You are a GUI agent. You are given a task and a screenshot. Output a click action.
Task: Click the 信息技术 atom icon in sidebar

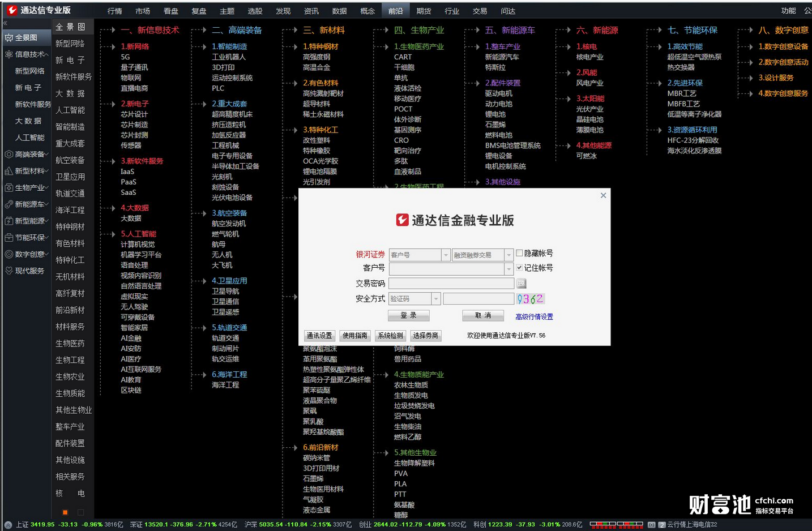coord(8,54)
